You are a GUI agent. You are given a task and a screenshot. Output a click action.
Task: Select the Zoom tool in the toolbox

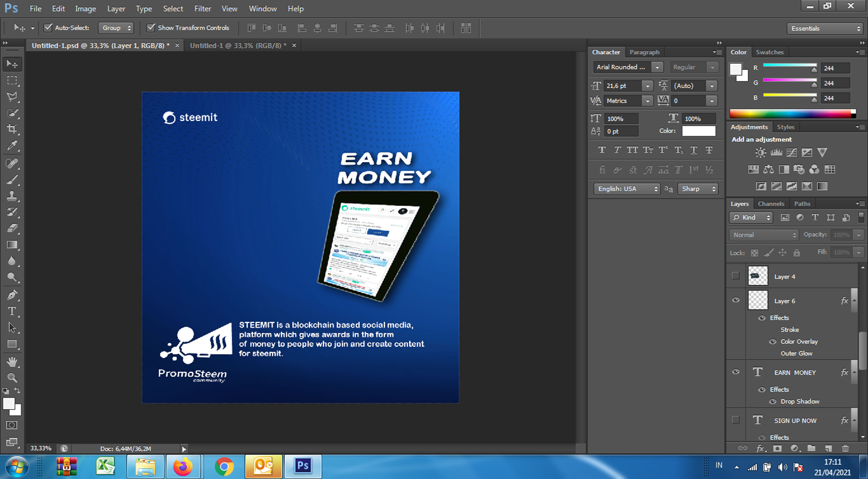[12, 378]
